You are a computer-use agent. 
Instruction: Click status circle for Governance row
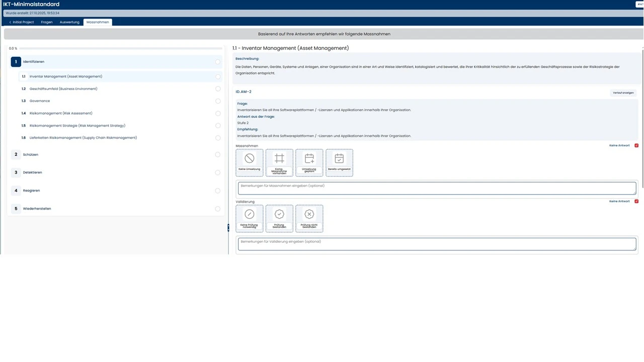click(x=218, y=101)
